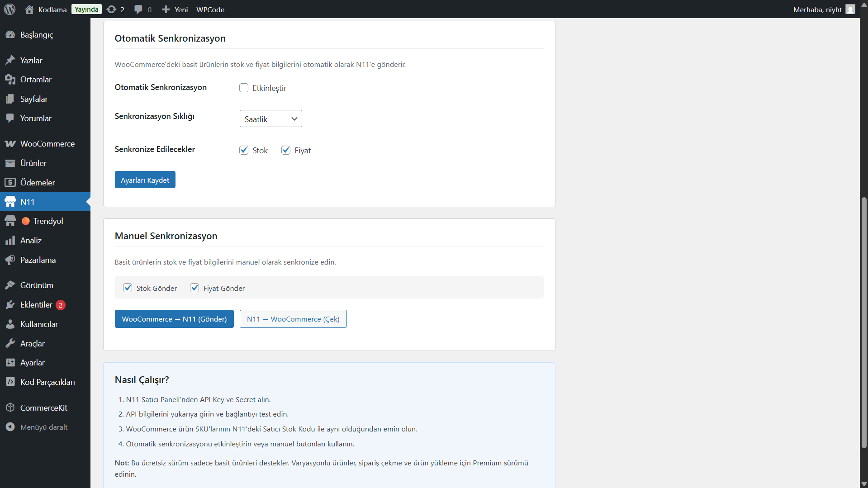Click the Ödemeler dollar icon
The width and height of the screenshot is (868, 488).
[10, 183]
